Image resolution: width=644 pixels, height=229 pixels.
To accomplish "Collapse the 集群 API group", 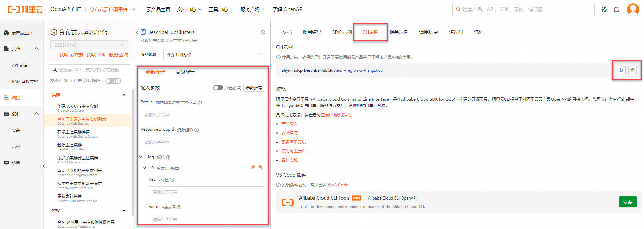I will [x=124, y=95].
